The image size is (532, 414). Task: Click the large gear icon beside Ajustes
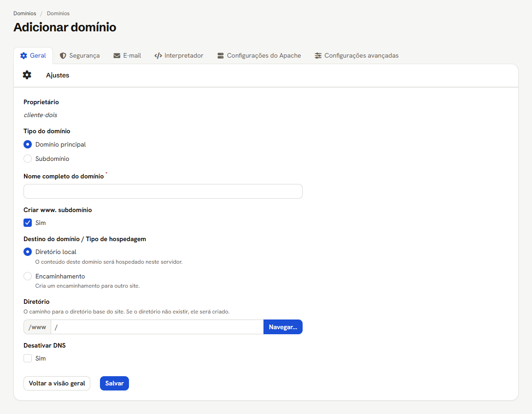pyautogui.click(x=27, y=75)
